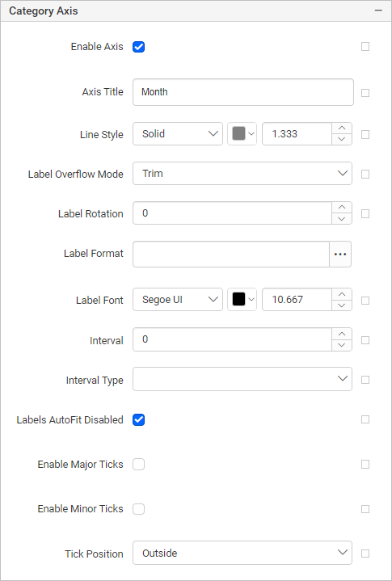
Task: Increase the Line Style width value
Action: click(342, 128)
